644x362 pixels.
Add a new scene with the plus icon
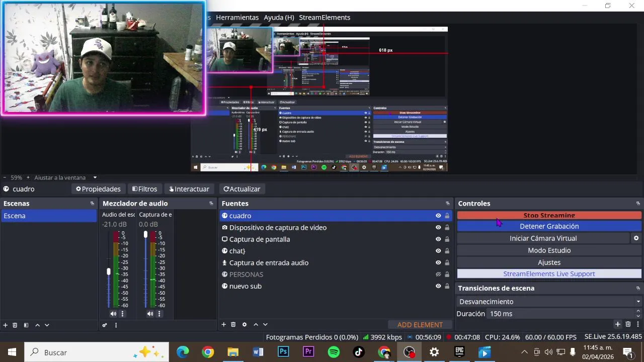[x=6, y=325]
